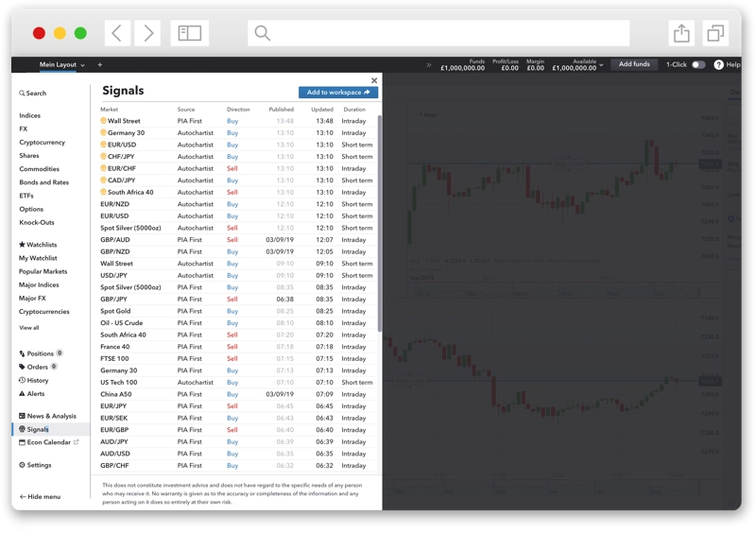
Task: Select the France 40 signal row
Action: (x=236, y=346)
